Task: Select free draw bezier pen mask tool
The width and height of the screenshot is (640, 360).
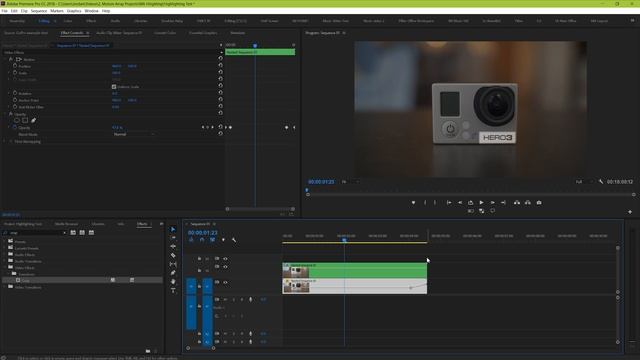Action: [33, 120]
